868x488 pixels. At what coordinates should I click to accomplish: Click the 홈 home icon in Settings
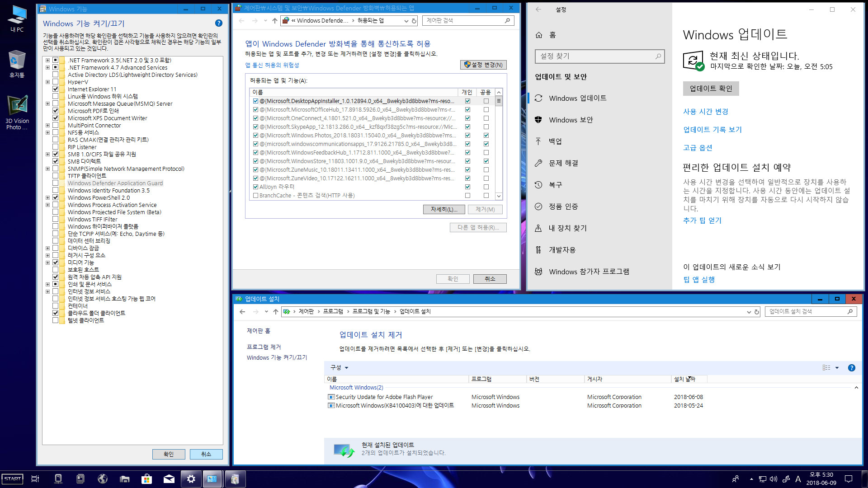tap(539, 35)
